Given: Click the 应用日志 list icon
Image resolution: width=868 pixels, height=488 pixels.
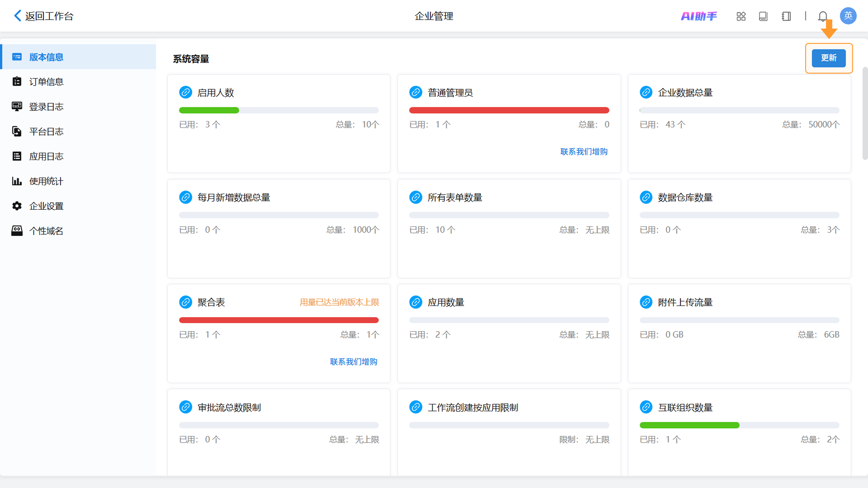Looking at the screenshot, I should coord(17,156).
